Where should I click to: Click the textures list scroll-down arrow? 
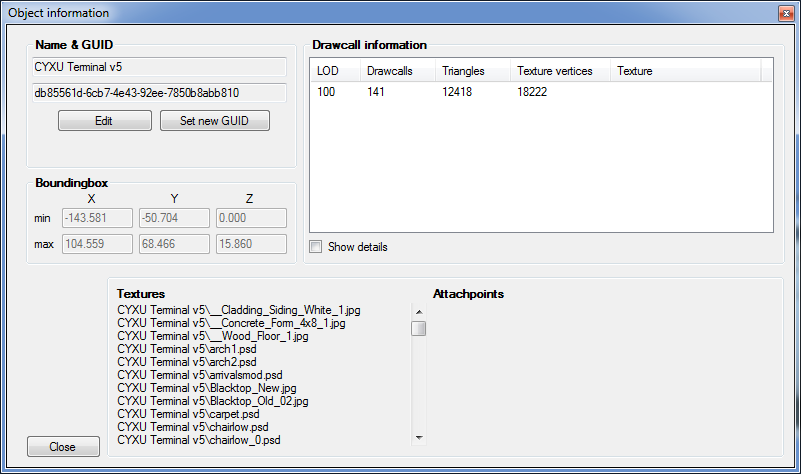(x=419, y=438)
